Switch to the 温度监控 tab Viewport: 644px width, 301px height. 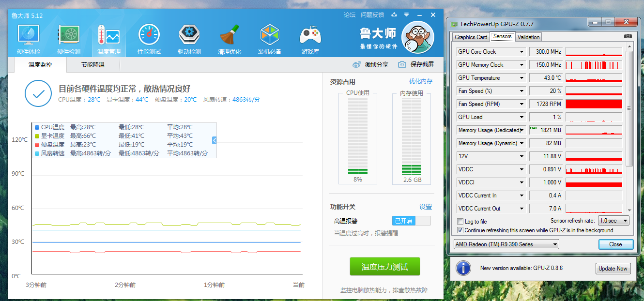click(x=40, y=64)
